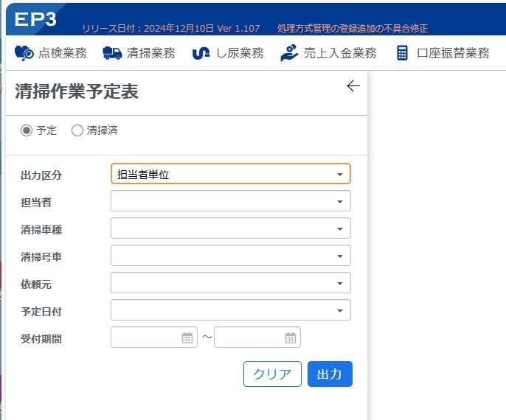
Task: Click the 清掃業務 truck icon
Action: coord(112,53)
